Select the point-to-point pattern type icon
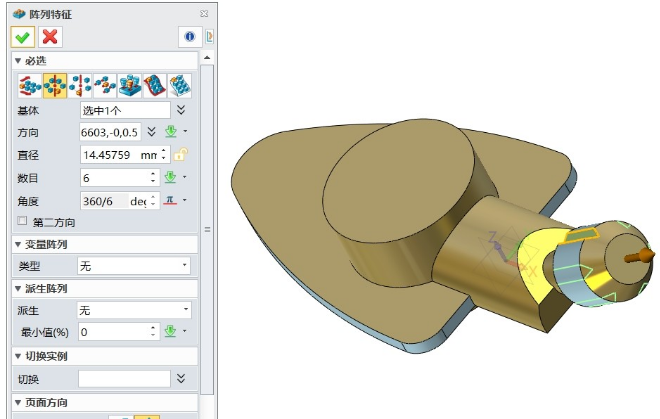The height and width of the screenshot is (419, 660). tap(105, 85)
